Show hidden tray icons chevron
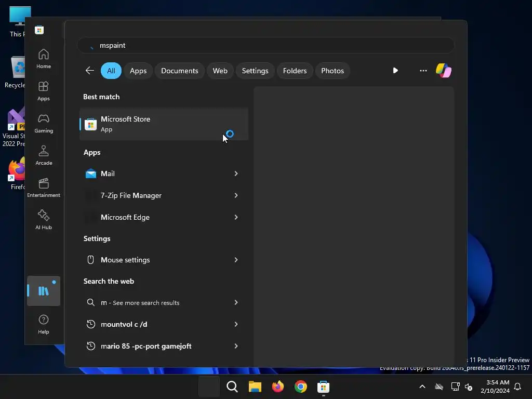532x399 pixels. 422,387
